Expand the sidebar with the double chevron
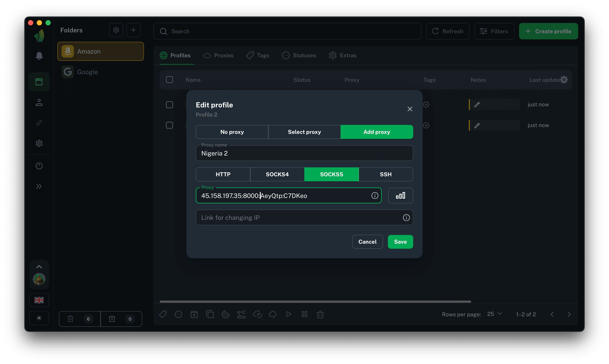This screenshot has height=364, width=609. 39,186
